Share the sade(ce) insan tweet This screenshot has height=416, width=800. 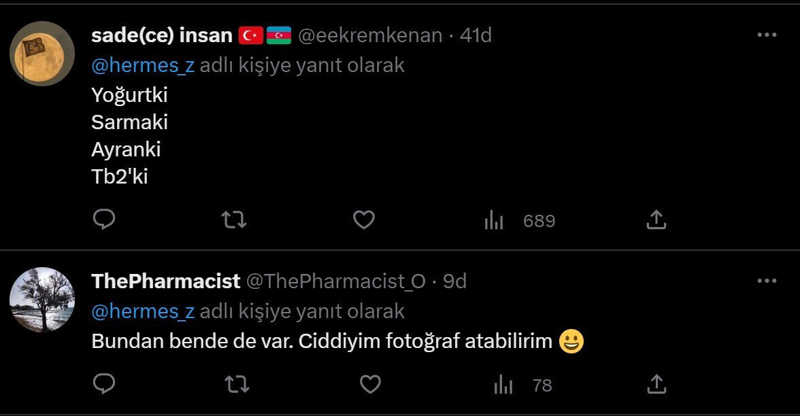657,219
